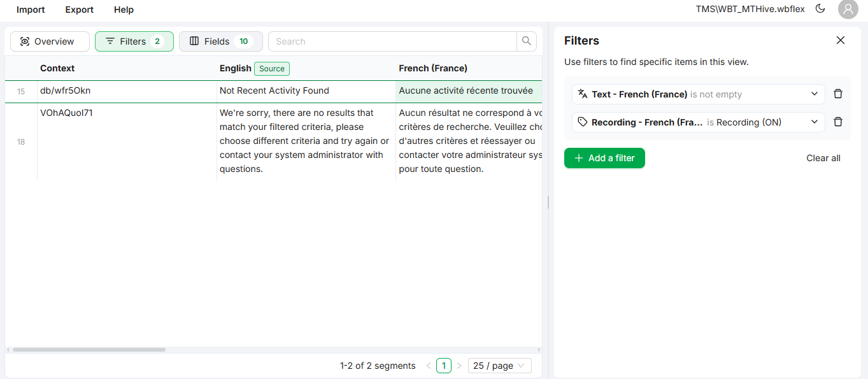Open the Export menu
This screenshot has height=379, width=868.
click(79, 10)
